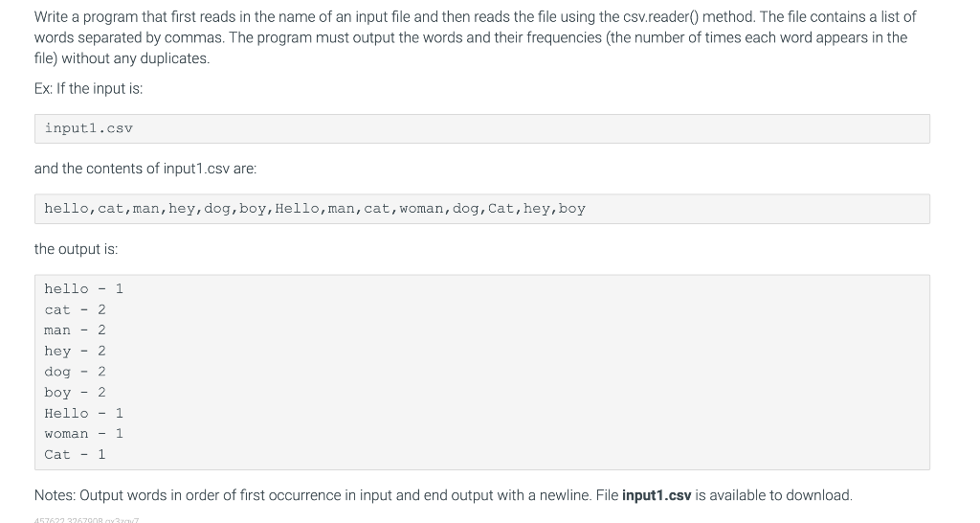Screen dimensions: 980x523
Task: Select the capitalized "Hello - 1" output line
Action: (84, 413)
